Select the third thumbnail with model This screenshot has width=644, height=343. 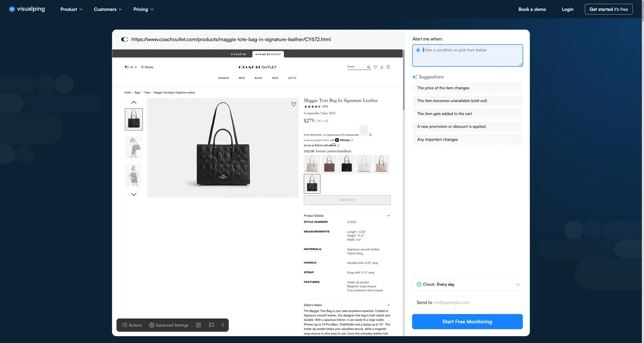tap(134, 175)
